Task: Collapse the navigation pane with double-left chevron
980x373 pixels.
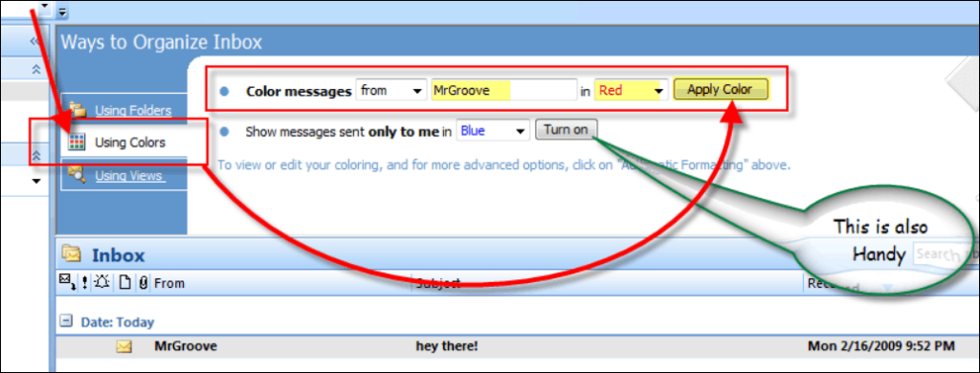Action: click(35, 41)
